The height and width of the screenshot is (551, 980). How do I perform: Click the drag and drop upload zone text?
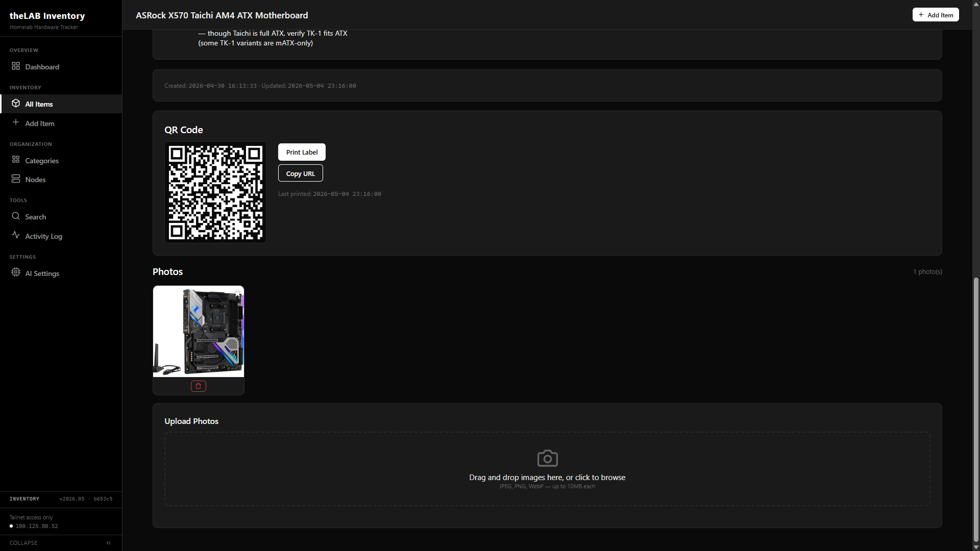(547, 478)
